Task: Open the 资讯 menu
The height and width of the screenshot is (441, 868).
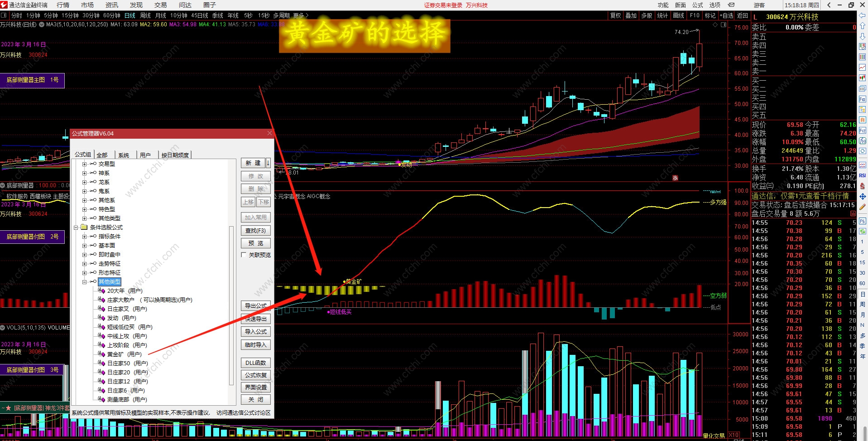Action: [112, 5]
